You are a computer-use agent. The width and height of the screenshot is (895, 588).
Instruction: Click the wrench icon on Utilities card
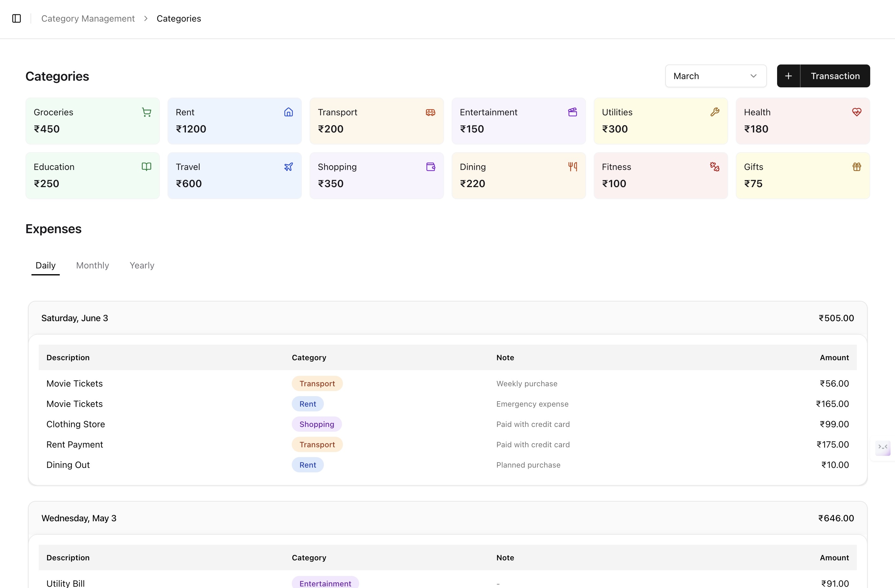714,112
